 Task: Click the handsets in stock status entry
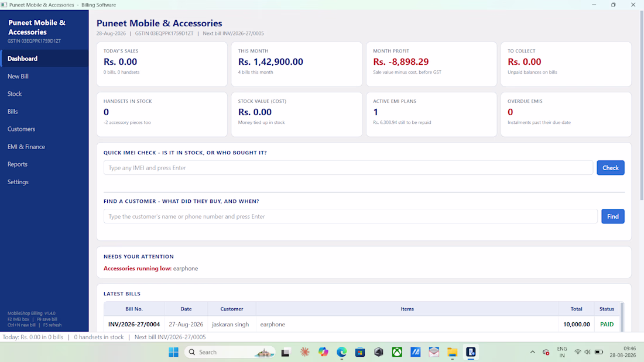click(x=98, y=337)
